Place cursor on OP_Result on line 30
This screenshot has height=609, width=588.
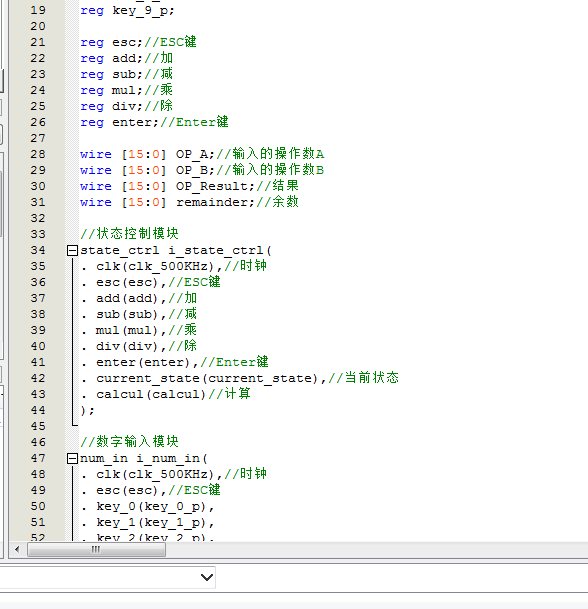[212, 186]
